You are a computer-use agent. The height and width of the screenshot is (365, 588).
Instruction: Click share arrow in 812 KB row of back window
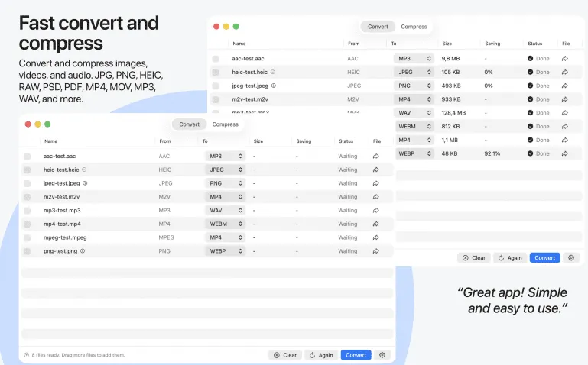[565, 127]
